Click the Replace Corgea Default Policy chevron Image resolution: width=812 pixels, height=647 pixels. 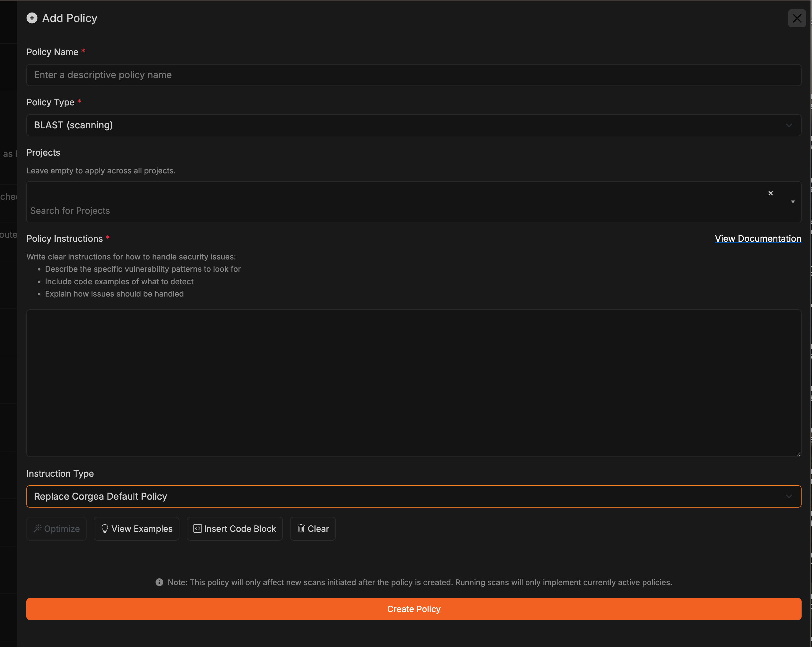(789, 496)
